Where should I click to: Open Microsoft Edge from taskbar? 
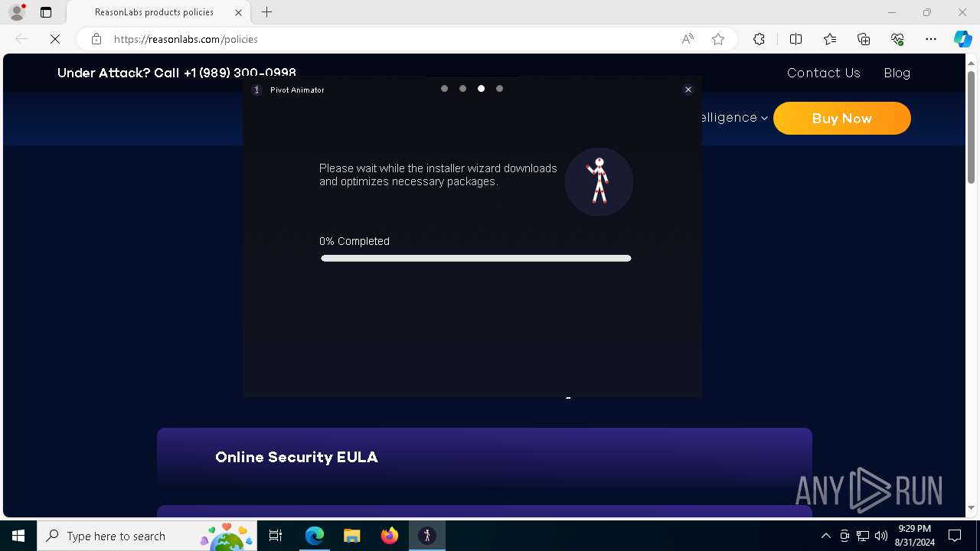pos(315,536)
